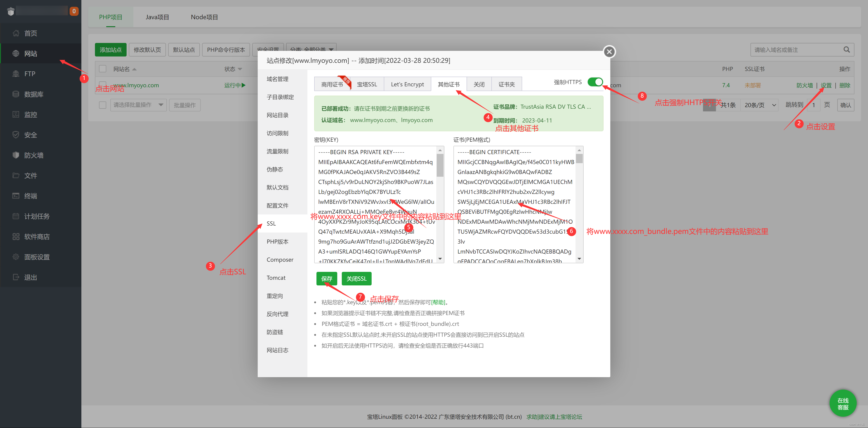Open 网站日志 in the dialog menu
Viewport: 868px width, 428px height.
[282, 350]
